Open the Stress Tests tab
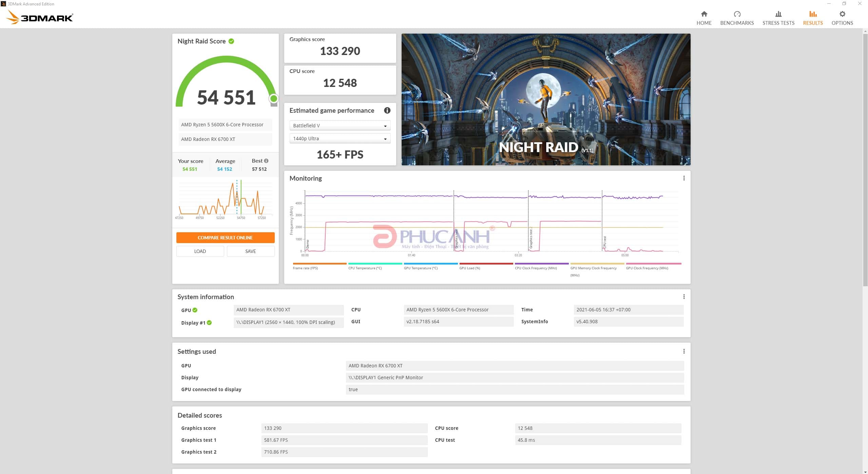This screenshot has width=868, height=474. click(x=778, y=18)
